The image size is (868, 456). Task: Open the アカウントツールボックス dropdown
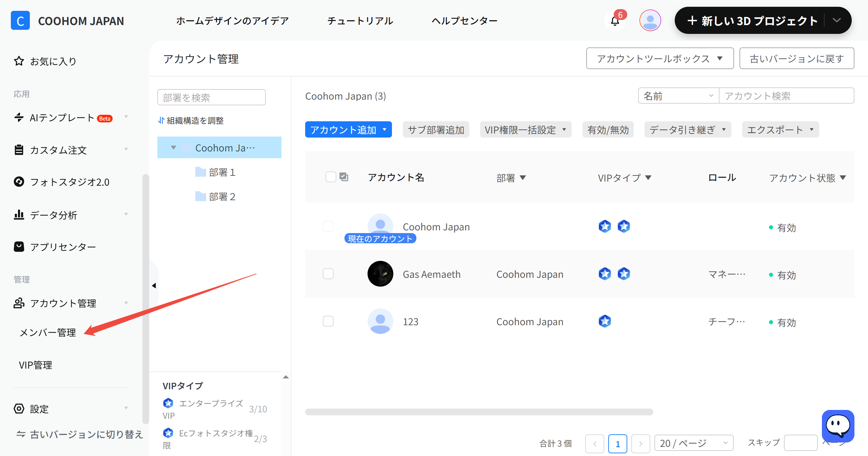(660, 59)
